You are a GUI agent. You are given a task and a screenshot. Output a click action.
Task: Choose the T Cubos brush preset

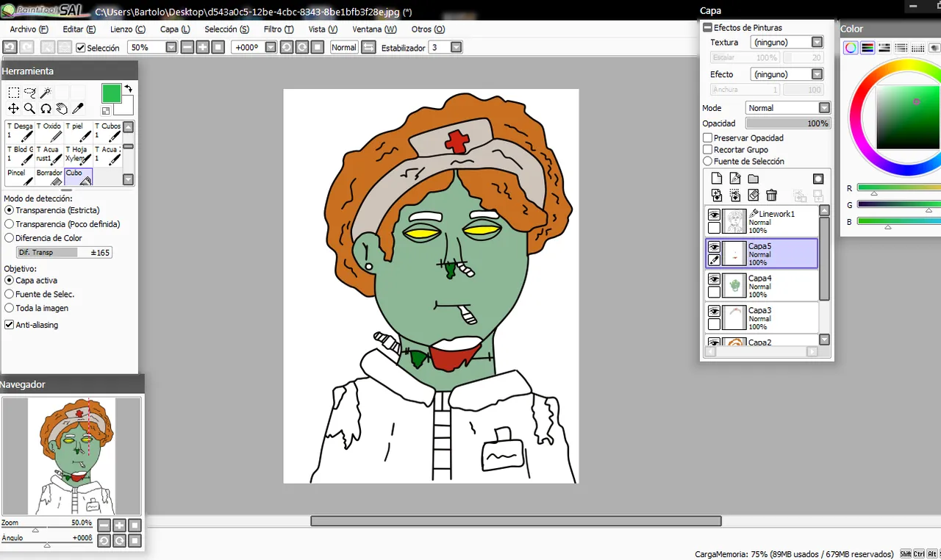tap(107, 132)
